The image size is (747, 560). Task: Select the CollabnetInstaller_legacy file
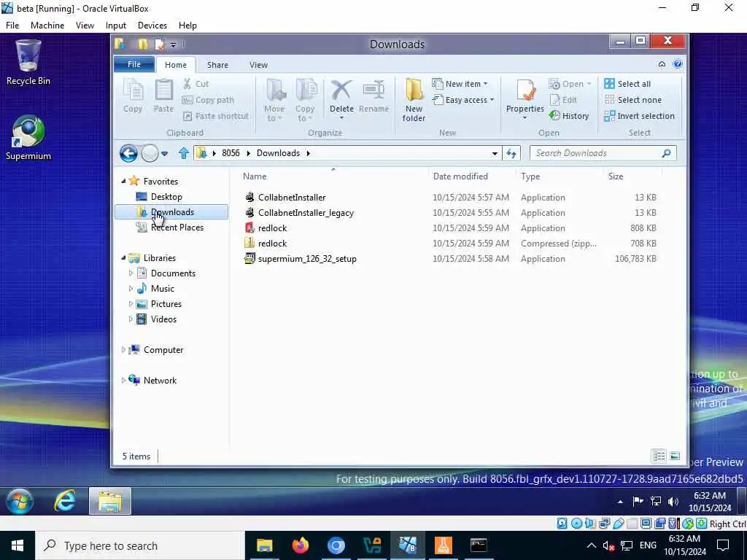306,213
